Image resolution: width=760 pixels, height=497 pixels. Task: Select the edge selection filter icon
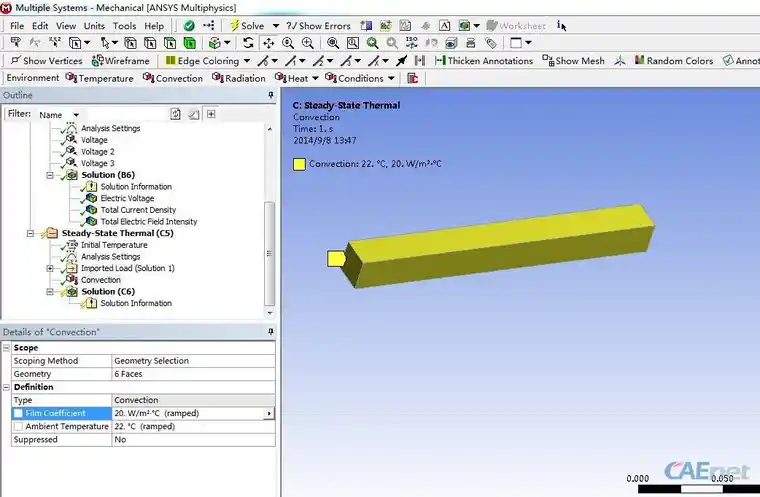coord(150,43)
